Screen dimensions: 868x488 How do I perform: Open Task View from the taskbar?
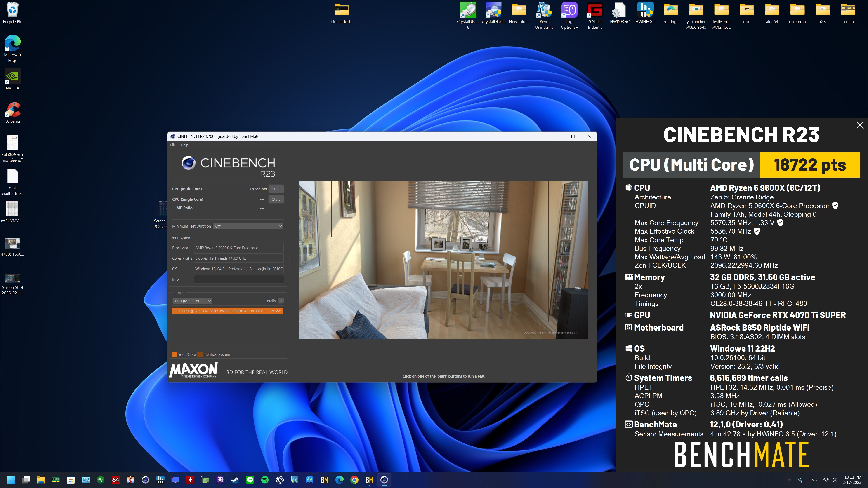[x=26, y=480]
